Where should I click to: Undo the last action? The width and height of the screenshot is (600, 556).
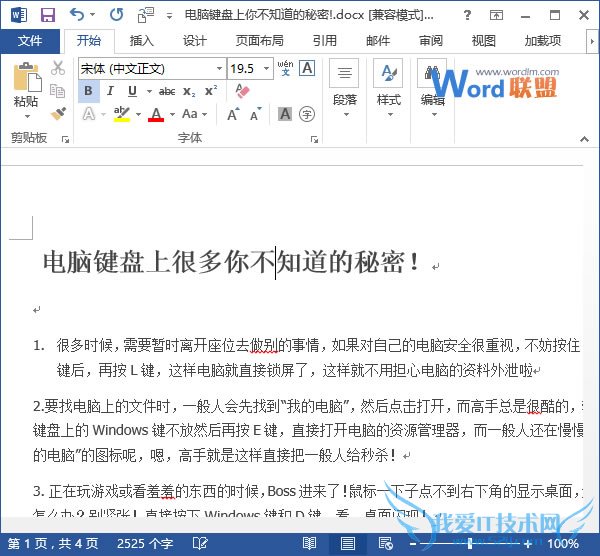(77, 15)
